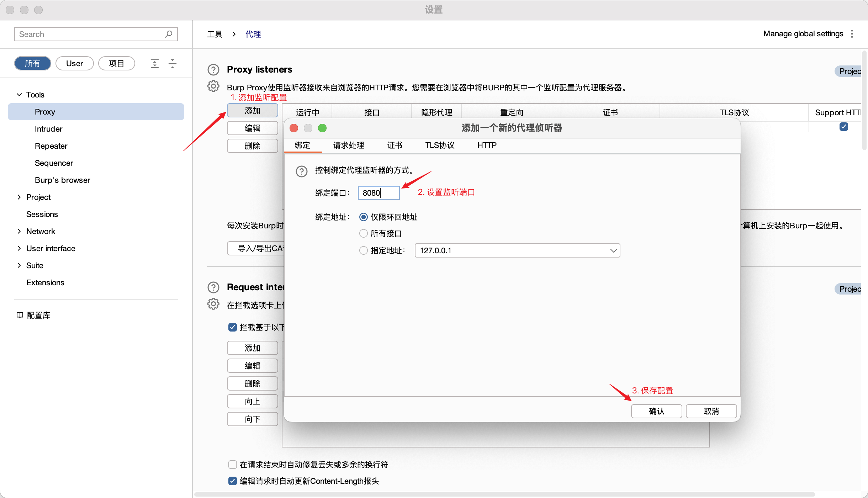Click the help icon in binding dialog
Image resolution: width=868 pixels, height=498 pixels.
point(301,171)
